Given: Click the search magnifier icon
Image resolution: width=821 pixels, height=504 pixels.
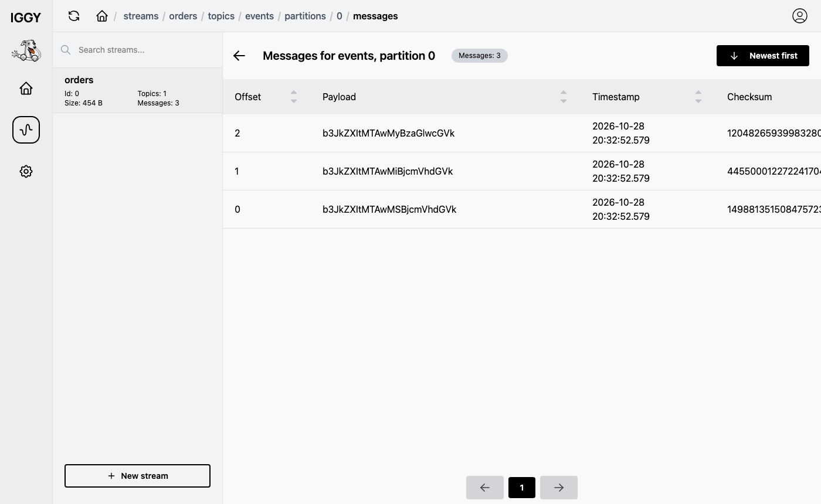Looking at the screenshot, I should [x=66, y=50].
